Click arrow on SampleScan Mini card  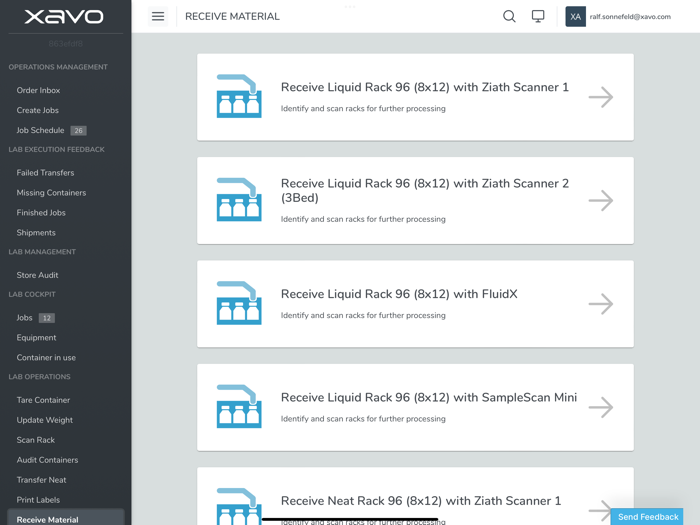pos(601,407)
